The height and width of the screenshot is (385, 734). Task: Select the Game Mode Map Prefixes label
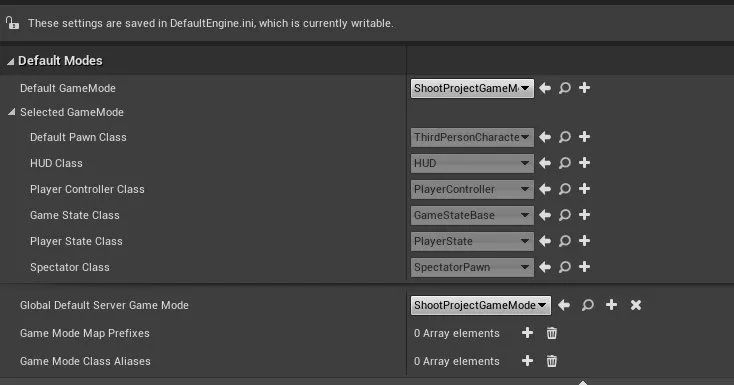pos(85,333)
